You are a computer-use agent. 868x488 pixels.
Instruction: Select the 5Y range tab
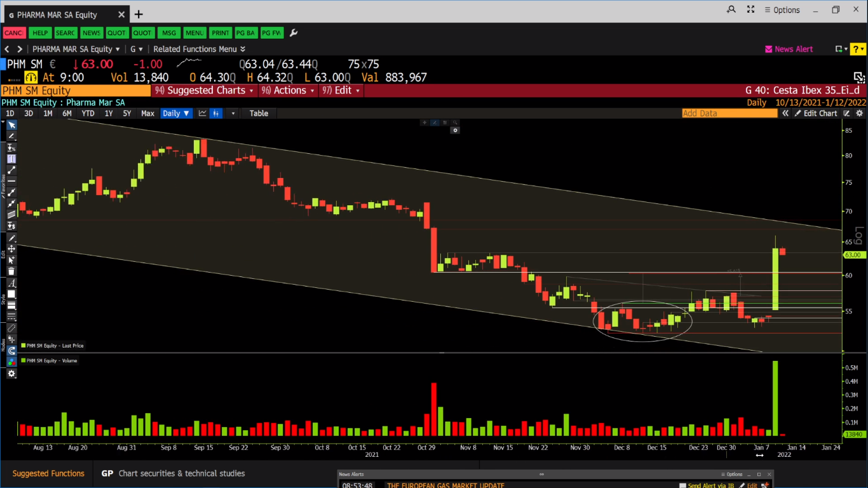coord(127,113)
